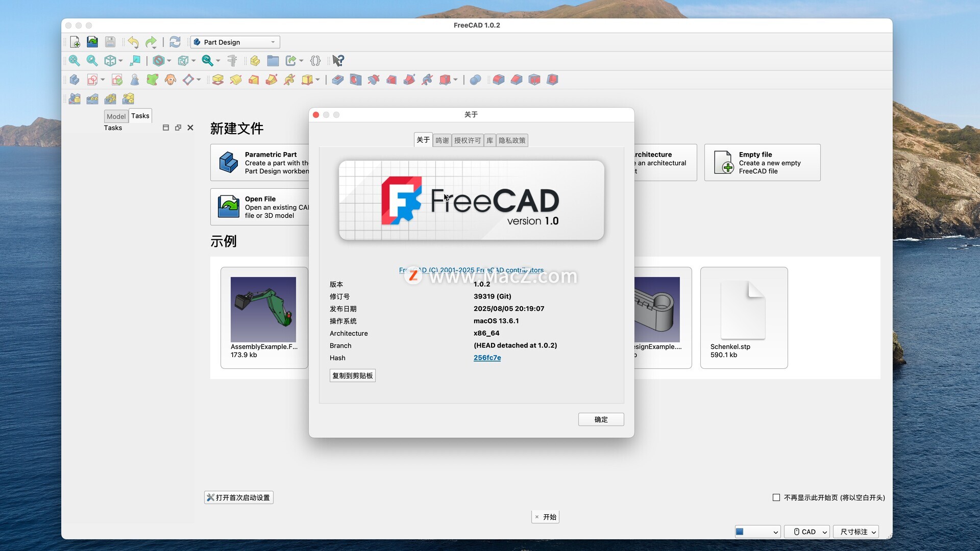Open the 库 tab in About dialog
The height and width of the screenshot is (551, 980).
click(490, 140)
